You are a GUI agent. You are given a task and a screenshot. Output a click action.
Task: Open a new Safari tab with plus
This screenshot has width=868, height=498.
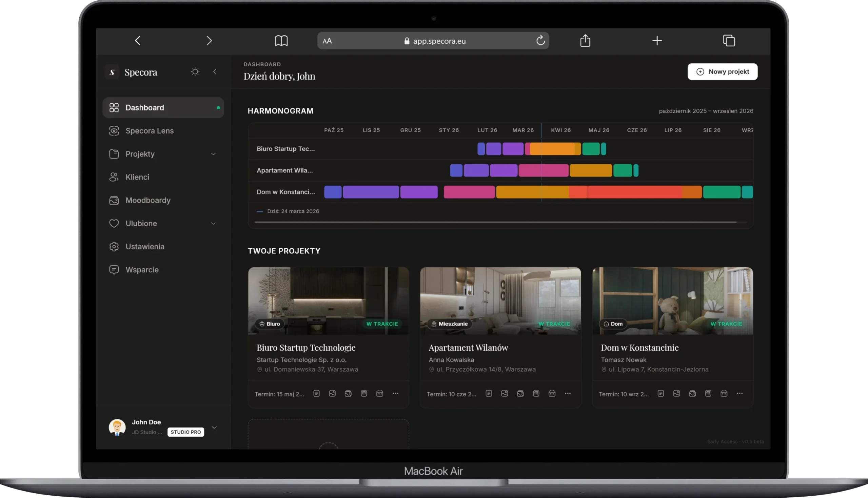pos(657,41)
